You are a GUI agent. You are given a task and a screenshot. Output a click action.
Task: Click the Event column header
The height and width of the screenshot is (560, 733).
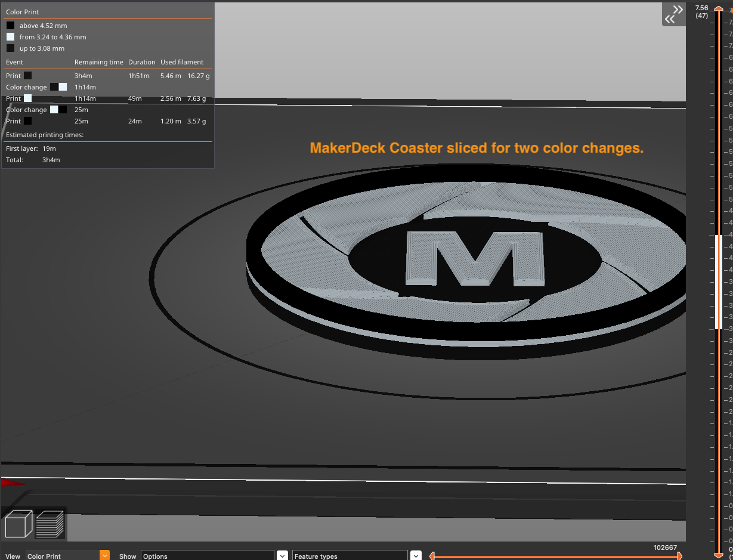coord(15,62)
